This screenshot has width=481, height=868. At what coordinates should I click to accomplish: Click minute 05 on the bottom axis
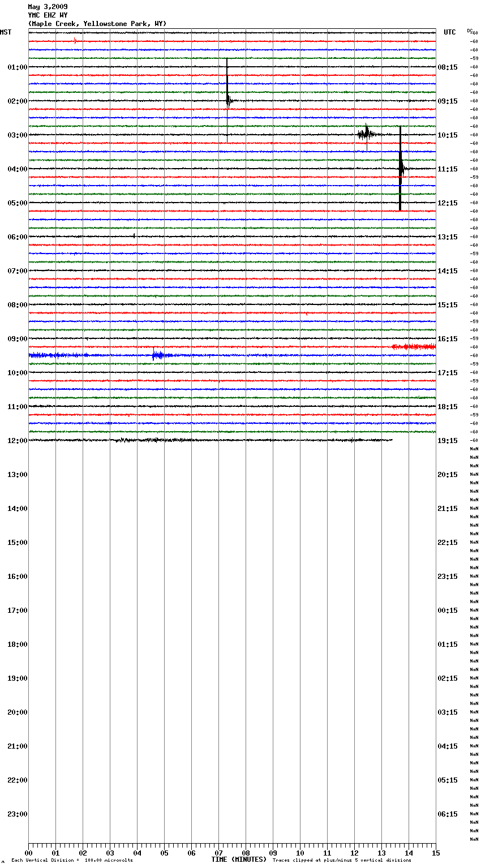pos(164,853)
